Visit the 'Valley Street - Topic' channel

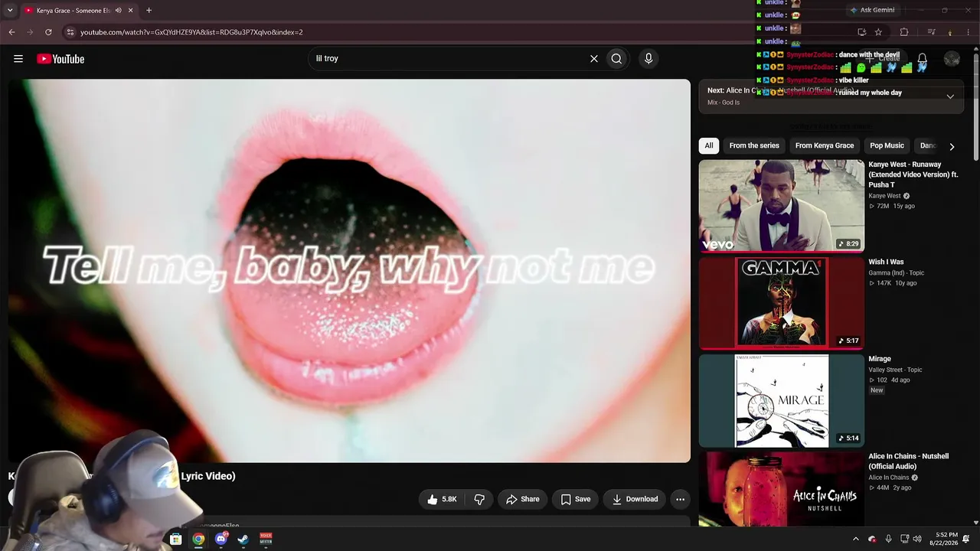[x=895, y=370]
